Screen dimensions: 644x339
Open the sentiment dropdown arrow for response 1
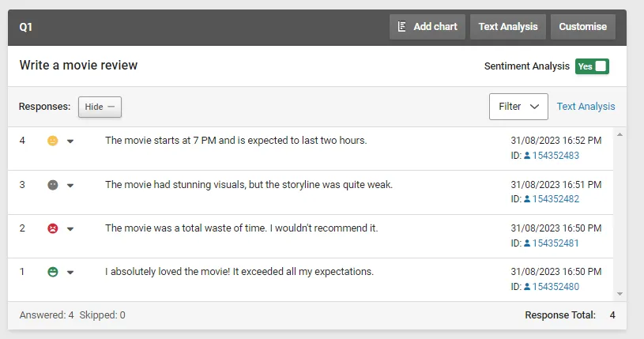pyautogui.click(x=70, y=273)
